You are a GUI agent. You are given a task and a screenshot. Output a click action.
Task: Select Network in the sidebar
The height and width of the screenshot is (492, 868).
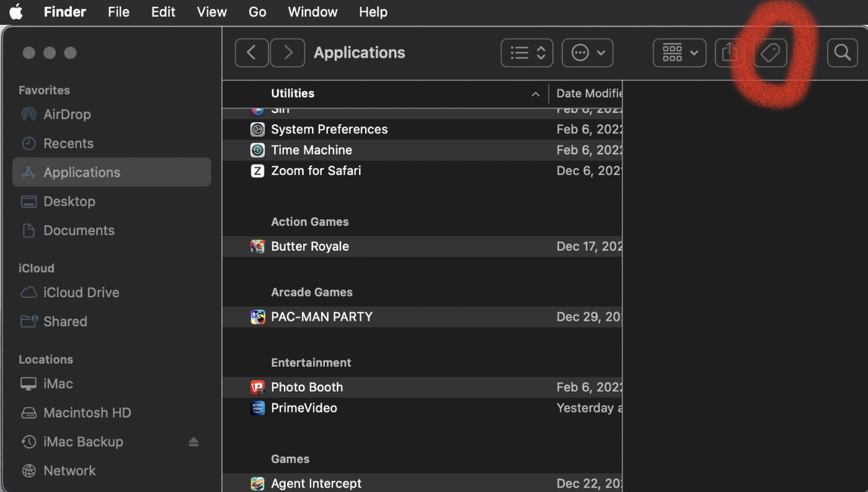(x=112, y=471)
